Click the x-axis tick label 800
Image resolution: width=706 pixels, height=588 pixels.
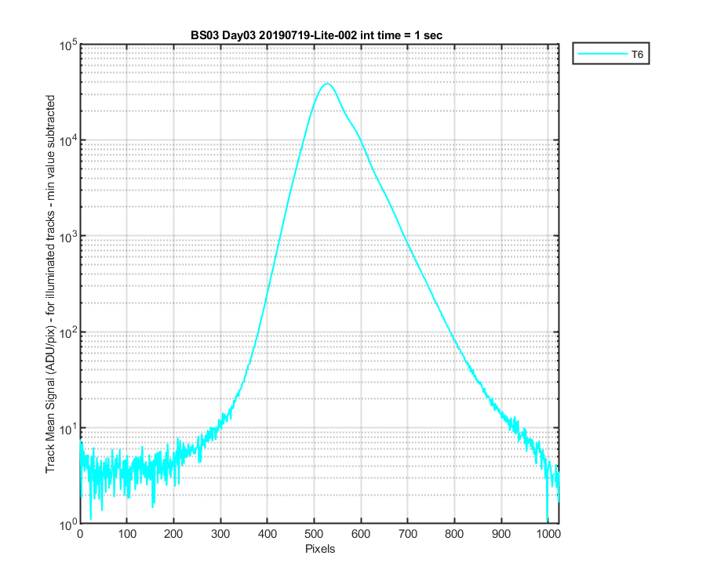point(454,534)
